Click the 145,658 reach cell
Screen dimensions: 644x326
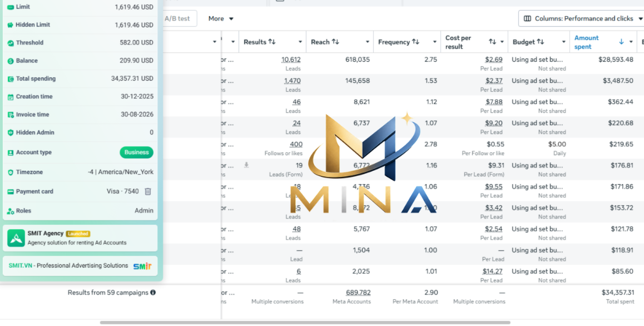[x=358, y=81]
